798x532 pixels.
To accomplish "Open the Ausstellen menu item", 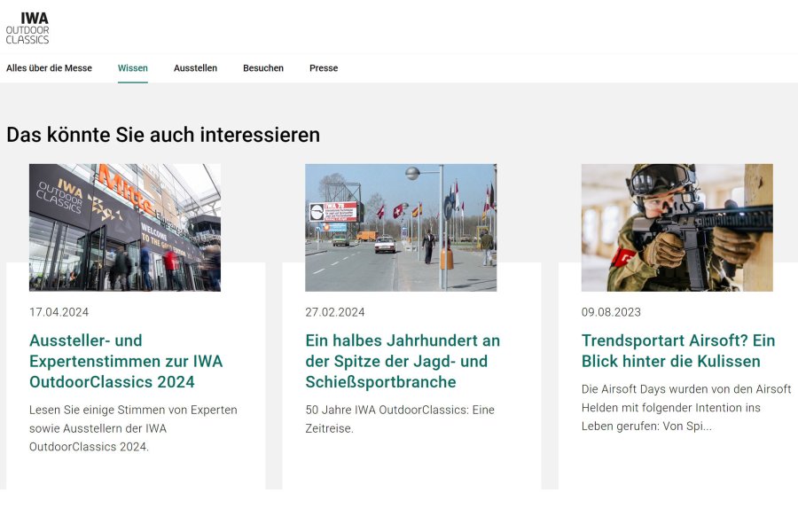I will 195,68.
